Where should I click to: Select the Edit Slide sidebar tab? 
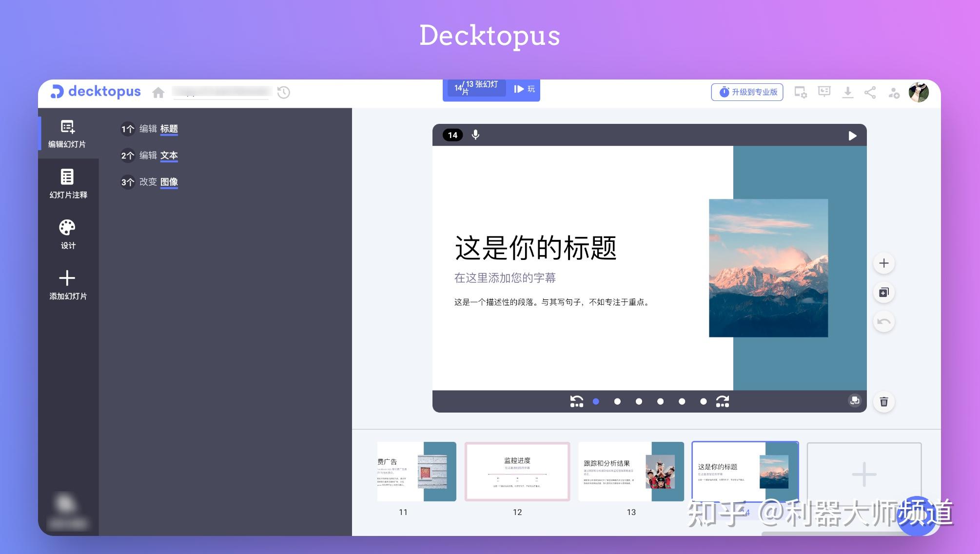coord(68,134)
